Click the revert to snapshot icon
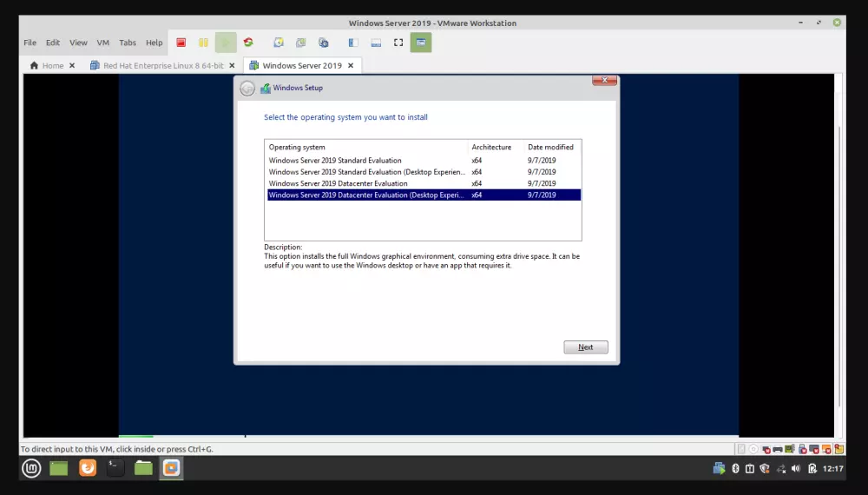The image size is (868, 495). [x=300, y=43]
